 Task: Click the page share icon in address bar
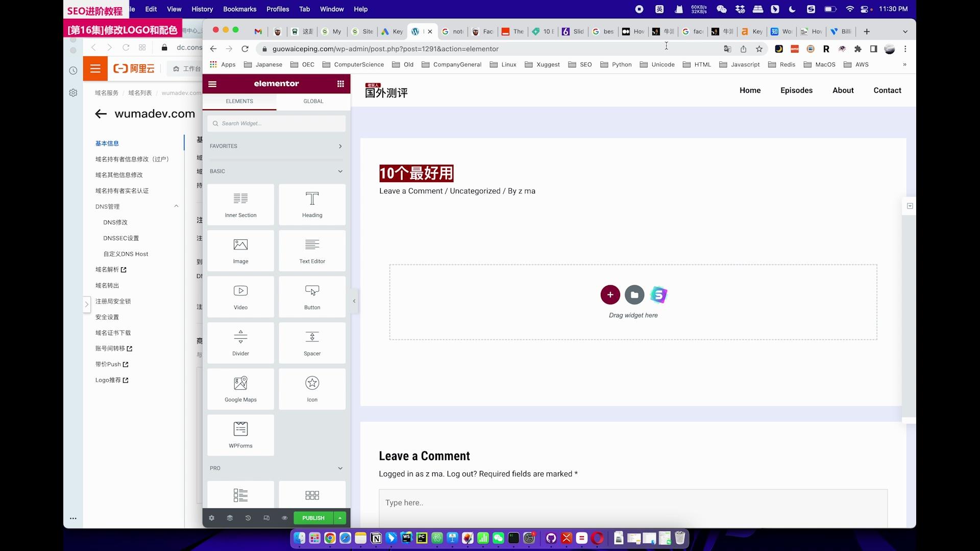[x=743, y=49]
